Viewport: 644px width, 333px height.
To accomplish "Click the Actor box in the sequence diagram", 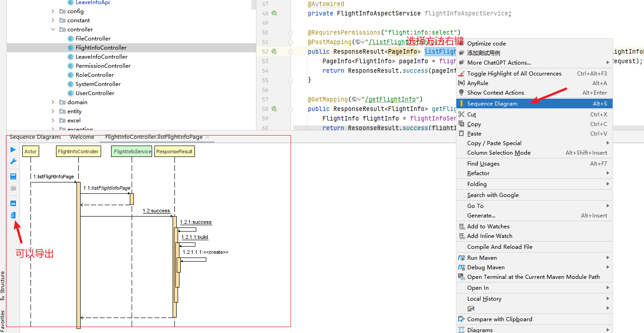I will pyautogui.click(x=31, y=151).
